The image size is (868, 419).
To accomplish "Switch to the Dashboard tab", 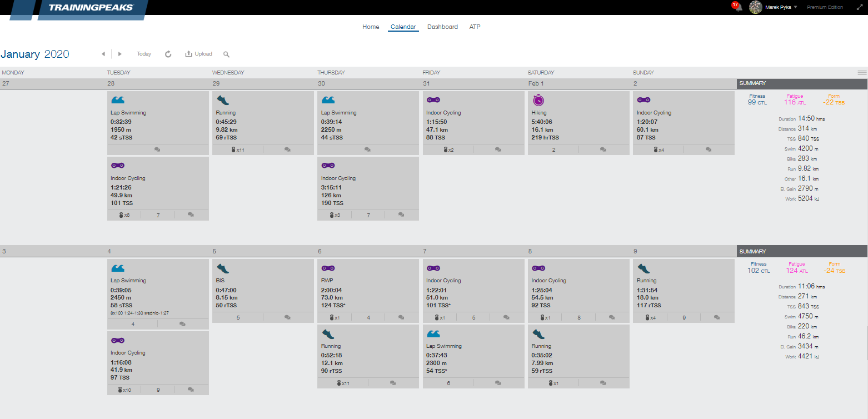I will click(442, 27).
